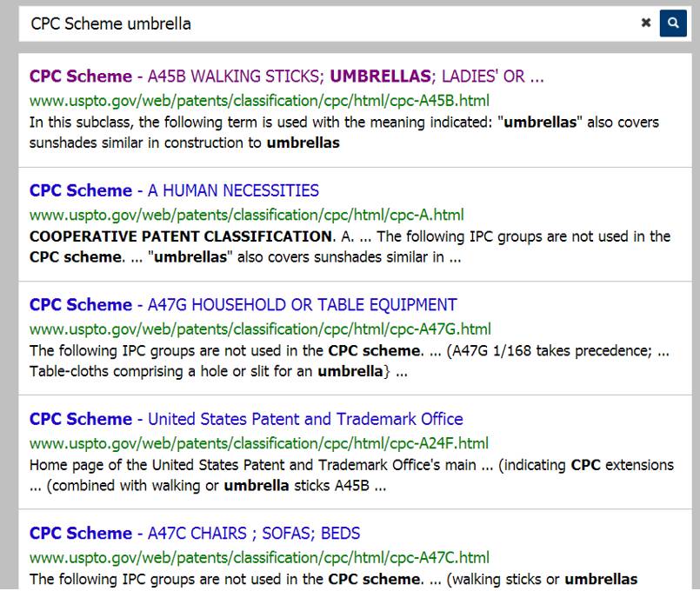Clear the search query with the X

645,23
